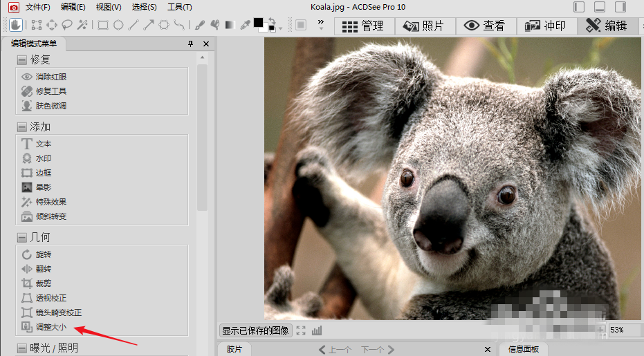Viewport: 644px width, 356px height.
Task: Click the 53% zoom level field
Action: (x=624, y=330)
